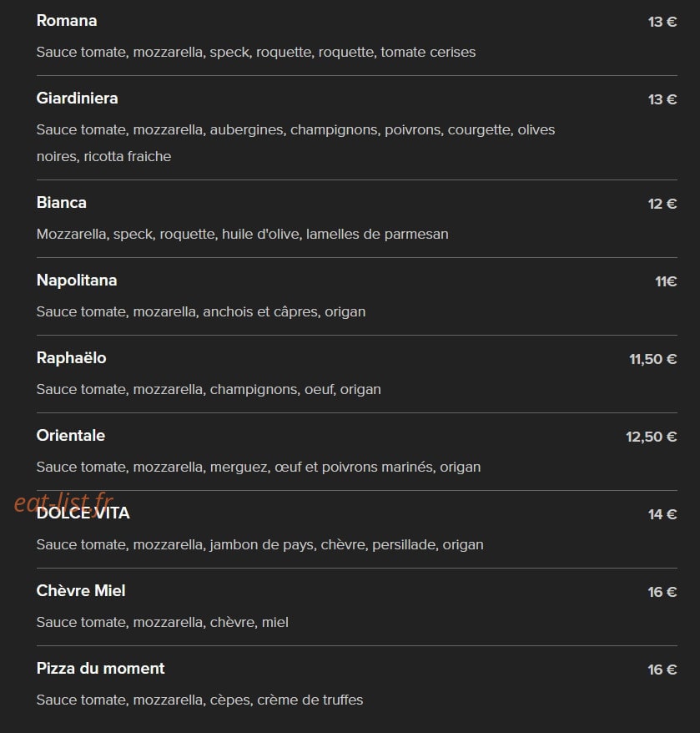Screen dimensions: 700x733
Task: Click the 11€ Napolitana price
Action: coord(666,281)
